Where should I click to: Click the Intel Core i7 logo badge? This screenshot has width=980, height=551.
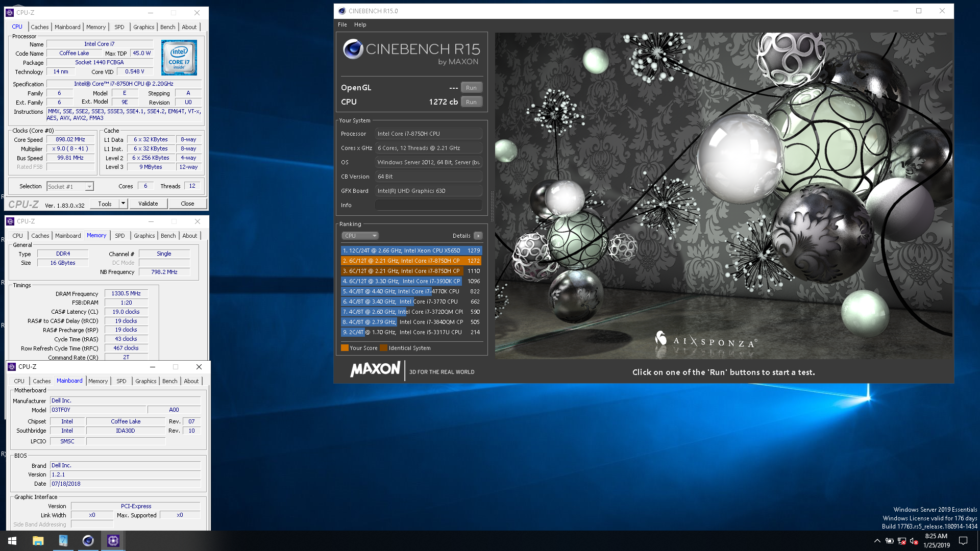(179, 58)
